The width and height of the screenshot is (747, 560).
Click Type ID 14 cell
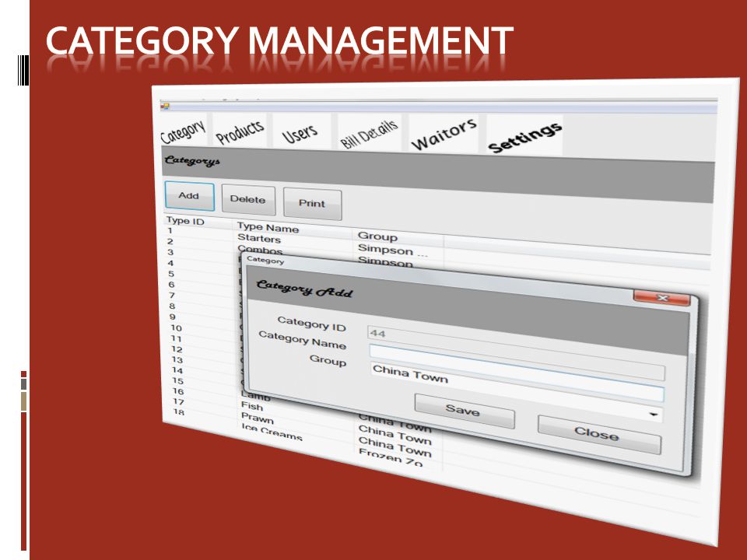click(x=177, y=370)
